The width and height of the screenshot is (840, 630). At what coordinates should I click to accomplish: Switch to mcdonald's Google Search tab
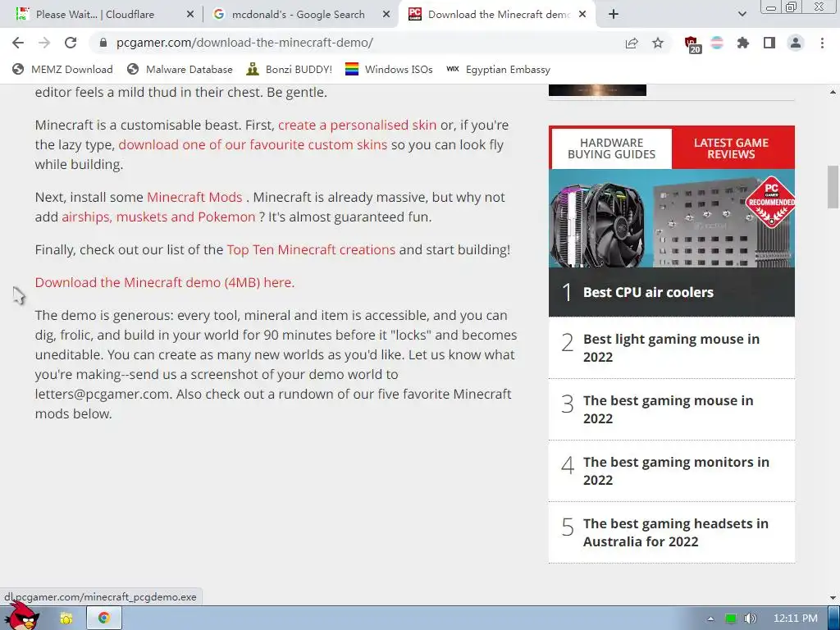coord(300,15)
